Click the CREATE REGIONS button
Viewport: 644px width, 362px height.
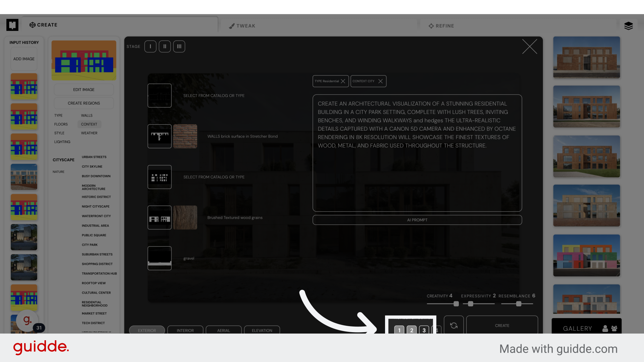tap(84, 103)
